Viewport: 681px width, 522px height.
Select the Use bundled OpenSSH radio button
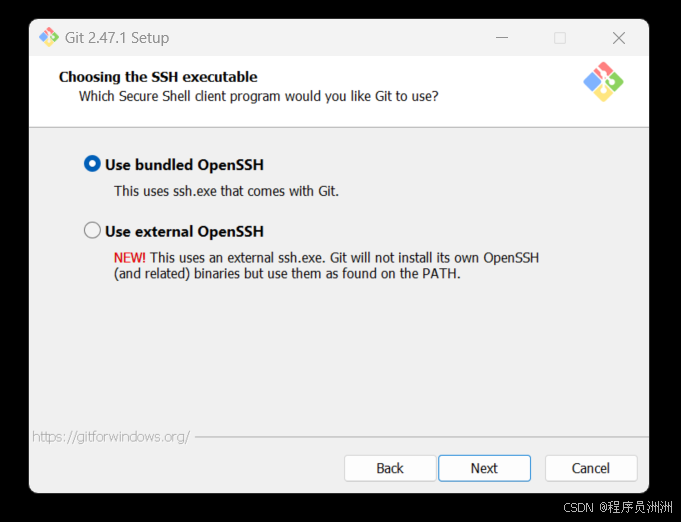(x=92, y=164)
